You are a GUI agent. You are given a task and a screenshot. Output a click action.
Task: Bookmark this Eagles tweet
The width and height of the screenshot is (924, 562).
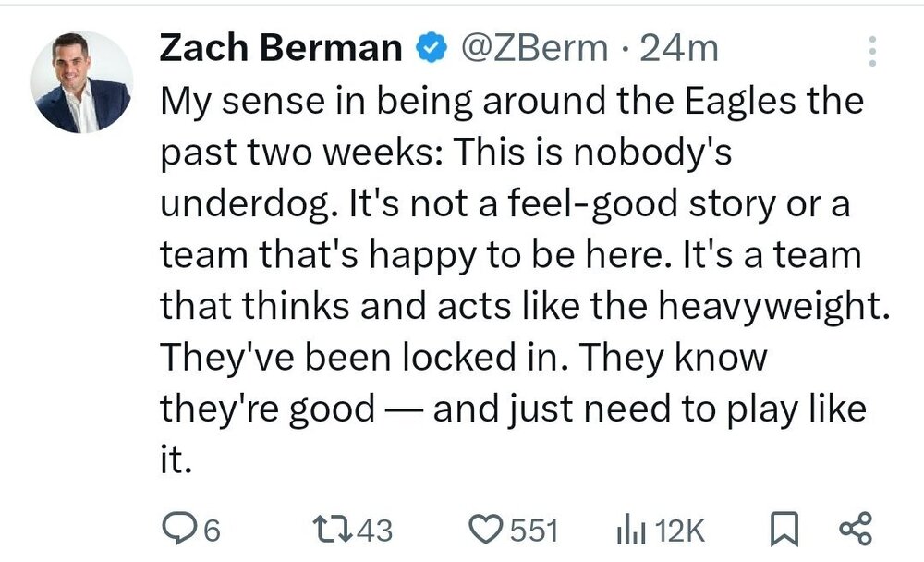tap(782, 530)
